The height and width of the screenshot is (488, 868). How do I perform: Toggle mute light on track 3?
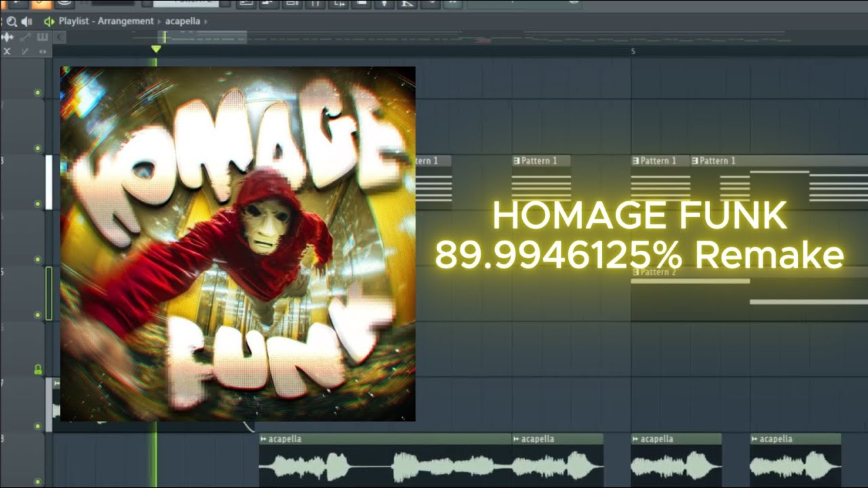[38, 203]
